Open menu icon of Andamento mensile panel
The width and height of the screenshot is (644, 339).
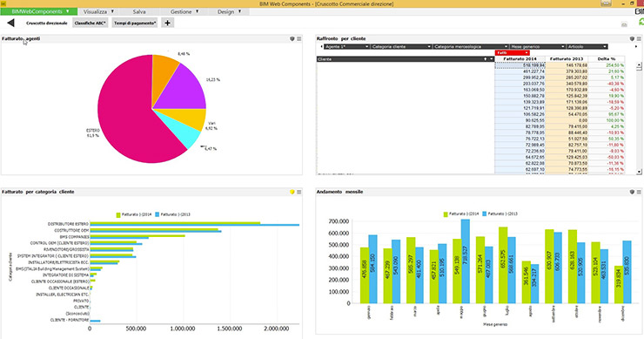tap(639, 192)
